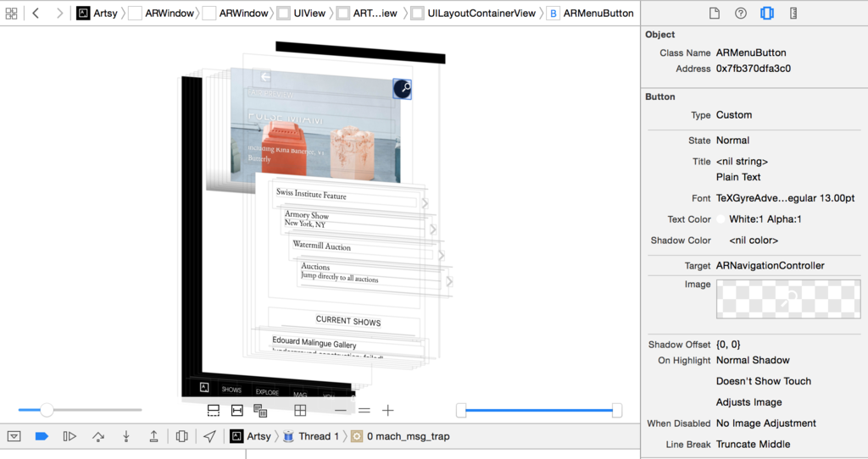The image size is (868, 459).
Task: Select 0 mach_msg_trap stack frame
Action: (x=400, y=436)
